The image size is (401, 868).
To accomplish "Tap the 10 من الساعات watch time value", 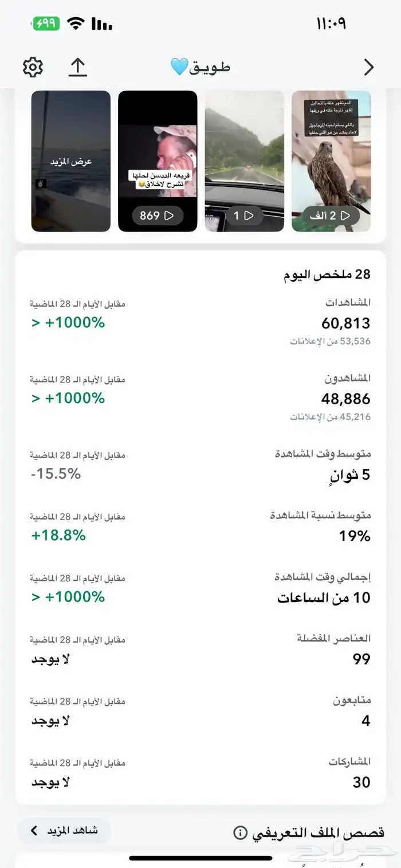I will pos(324,598).
